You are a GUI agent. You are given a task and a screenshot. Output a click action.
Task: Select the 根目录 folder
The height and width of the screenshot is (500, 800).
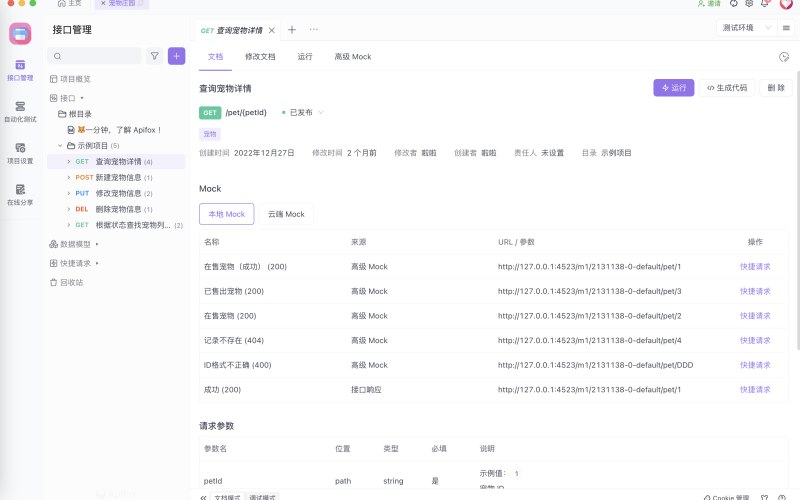(x=75, y=114)
